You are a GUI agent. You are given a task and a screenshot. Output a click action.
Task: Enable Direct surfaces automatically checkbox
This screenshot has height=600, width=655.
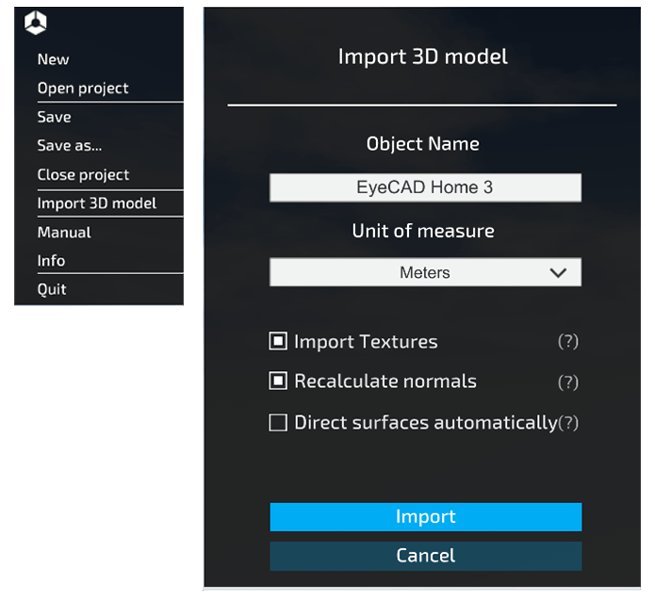(278, 422)
